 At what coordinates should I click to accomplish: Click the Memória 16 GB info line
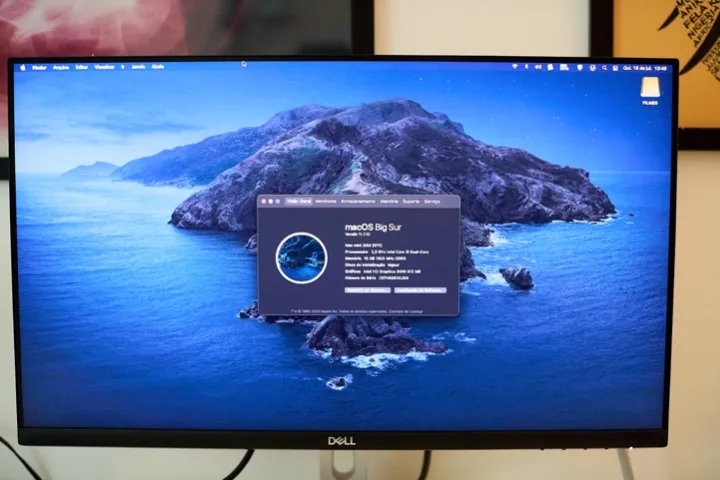[375, 259]
